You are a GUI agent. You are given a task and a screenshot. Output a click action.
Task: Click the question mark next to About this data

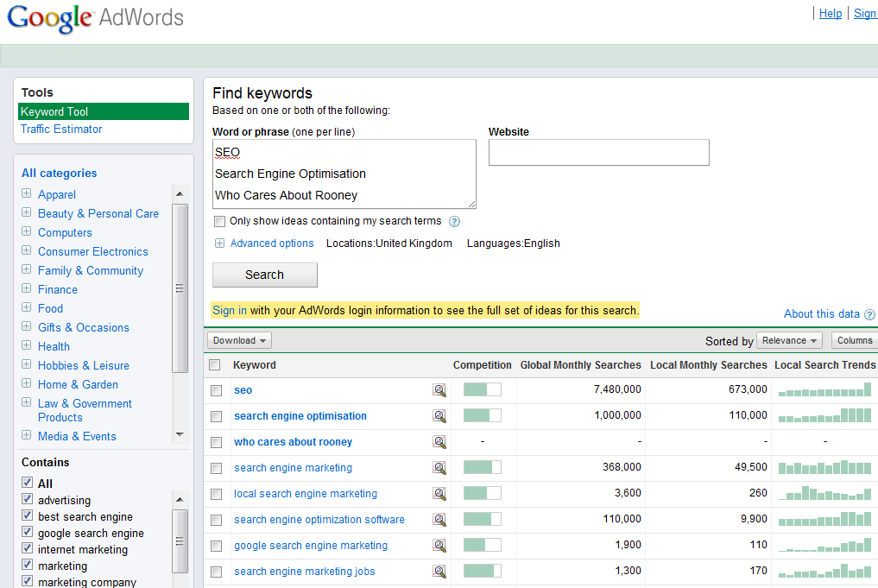pyautogui.click(x=869, y=314)
